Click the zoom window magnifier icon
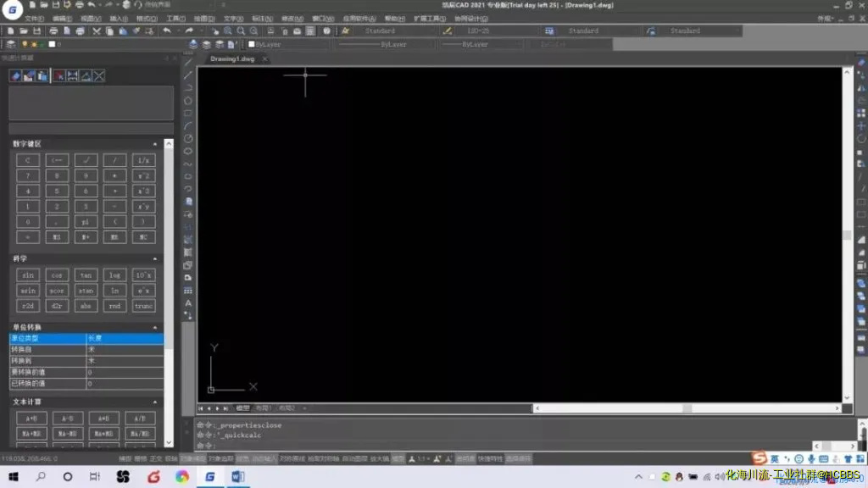 coord(228,31)
